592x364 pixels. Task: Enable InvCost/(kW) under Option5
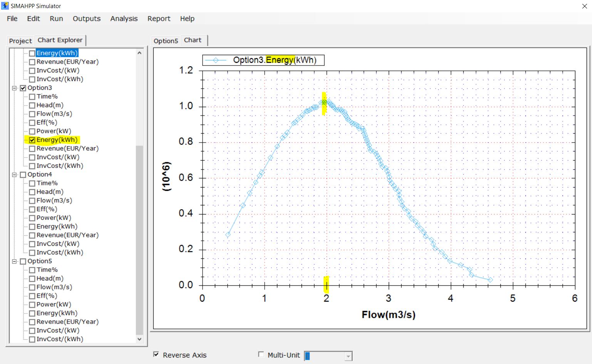pyautogui.click(x=32, y=331)
